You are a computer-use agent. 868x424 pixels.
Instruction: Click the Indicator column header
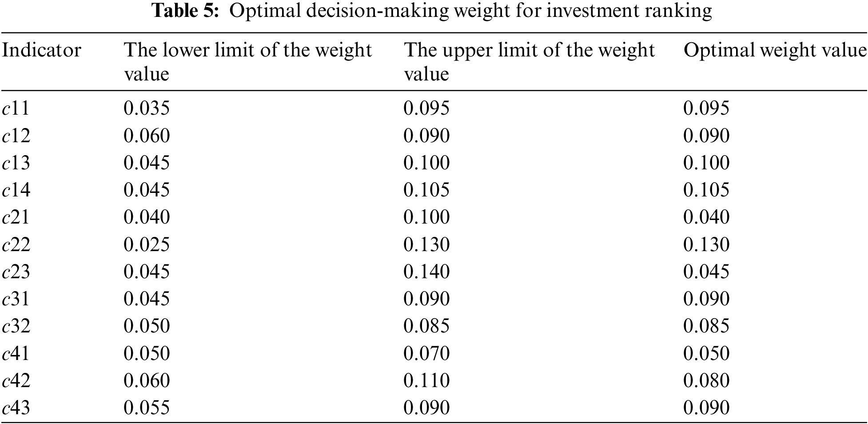click(x=41, y=50)
